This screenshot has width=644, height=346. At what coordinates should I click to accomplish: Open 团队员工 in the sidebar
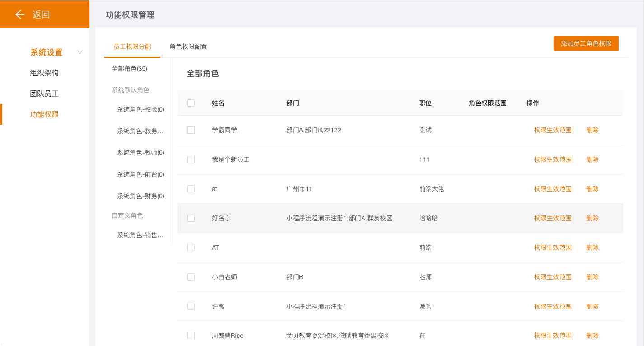44,94
